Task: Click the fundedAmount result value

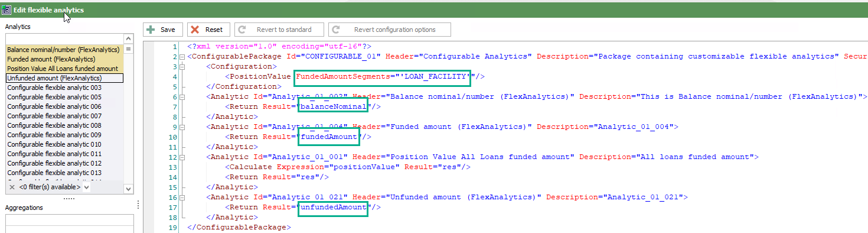Action: [x=329, y=137]
